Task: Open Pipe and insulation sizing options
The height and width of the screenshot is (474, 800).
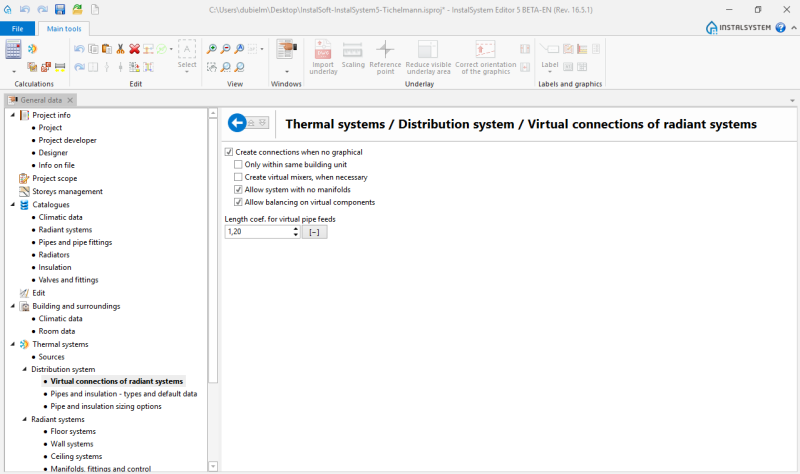Action: tap(106, 406)
